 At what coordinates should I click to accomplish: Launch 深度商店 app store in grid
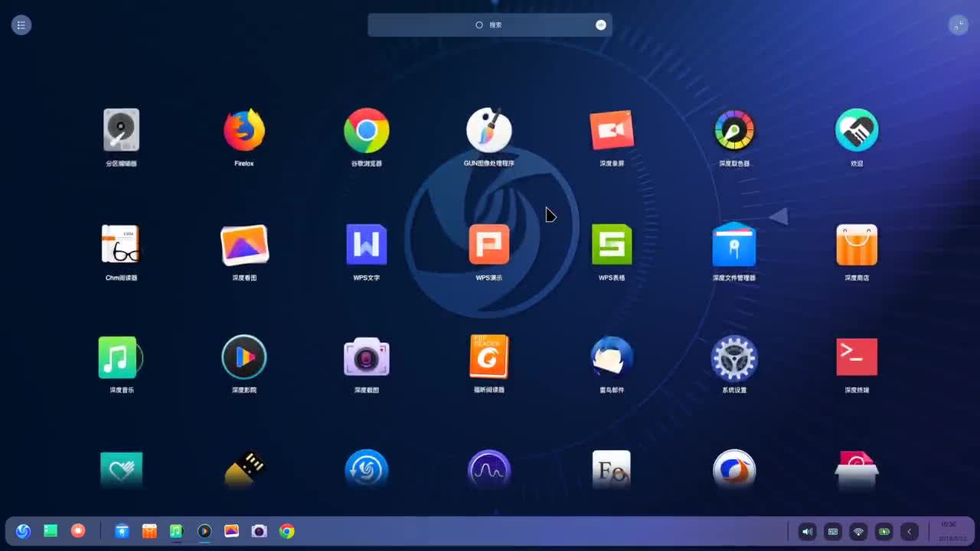coord(856,244)
